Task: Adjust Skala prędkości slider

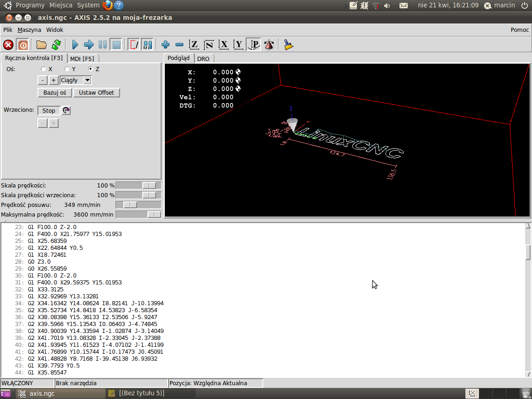Action: 149,186
